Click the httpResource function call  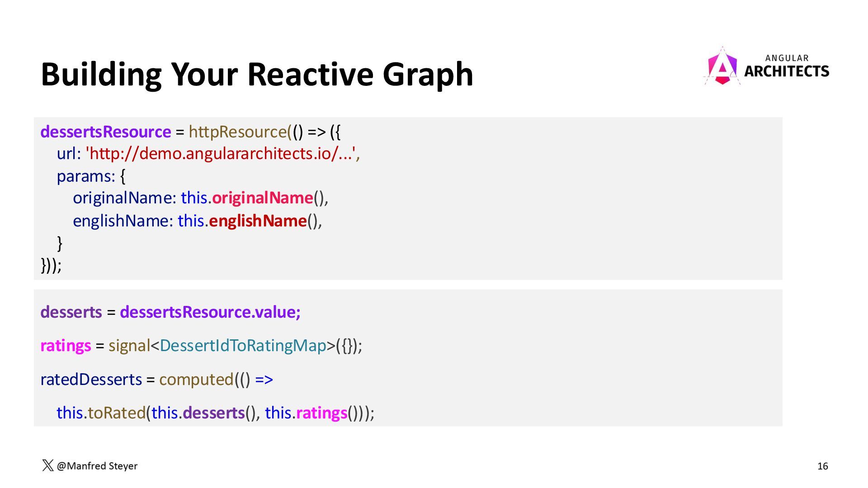(x=238, y=131)
